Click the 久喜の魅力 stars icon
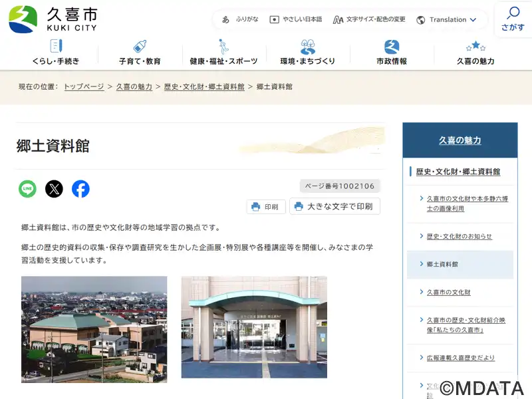 [475, 46]
